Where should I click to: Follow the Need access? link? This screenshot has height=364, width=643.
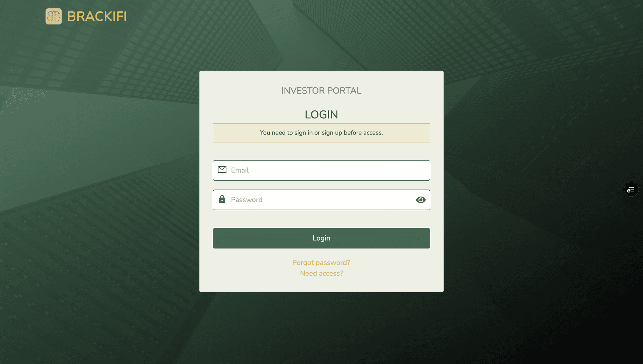tap(321, 273)
